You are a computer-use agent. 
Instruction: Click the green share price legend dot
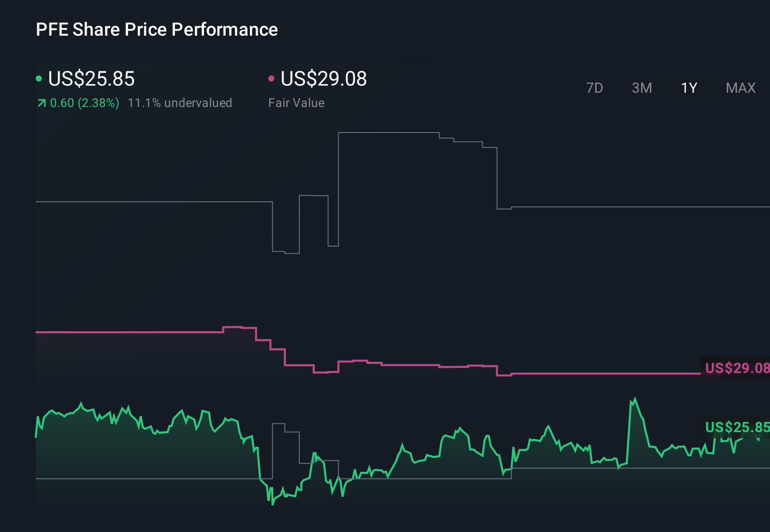point(39,78)
